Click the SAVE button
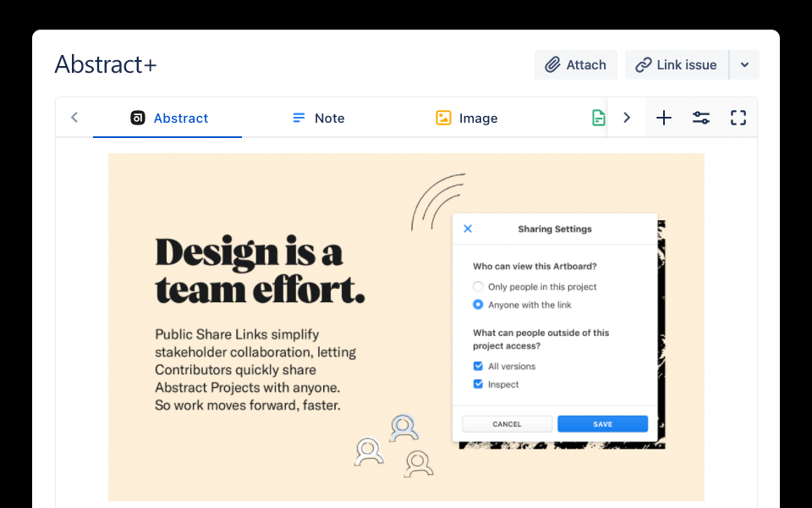812x508 pixels. (x=603, y=424)
